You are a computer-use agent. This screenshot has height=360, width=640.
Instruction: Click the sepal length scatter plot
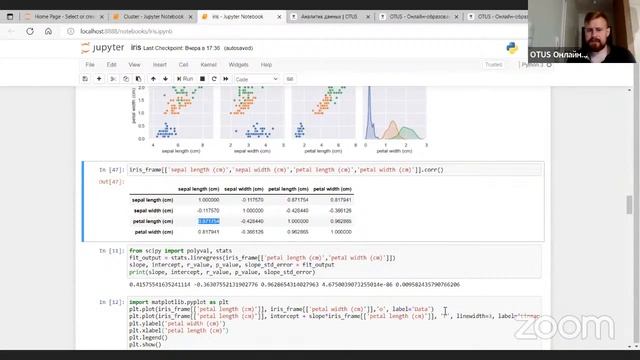tap(181, 113)
